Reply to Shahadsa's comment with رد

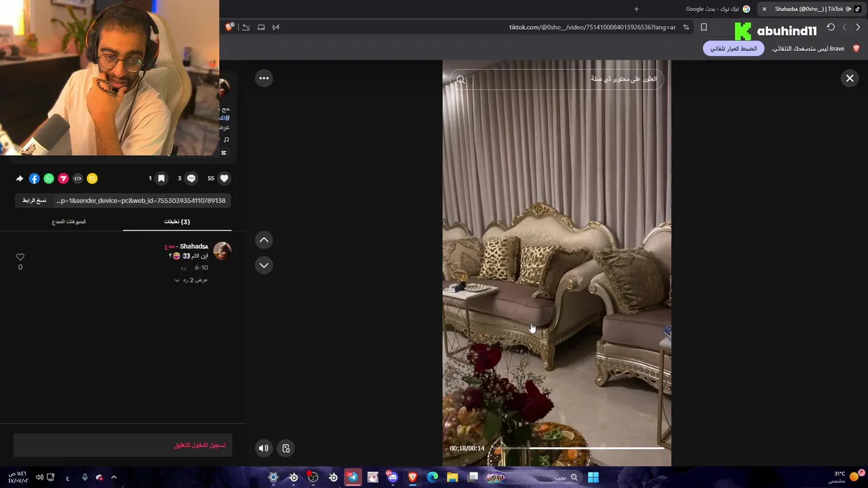pos(183,268)
